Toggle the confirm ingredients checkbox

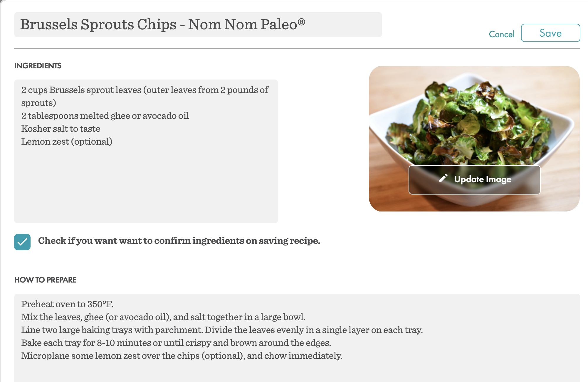pos(22,242)
